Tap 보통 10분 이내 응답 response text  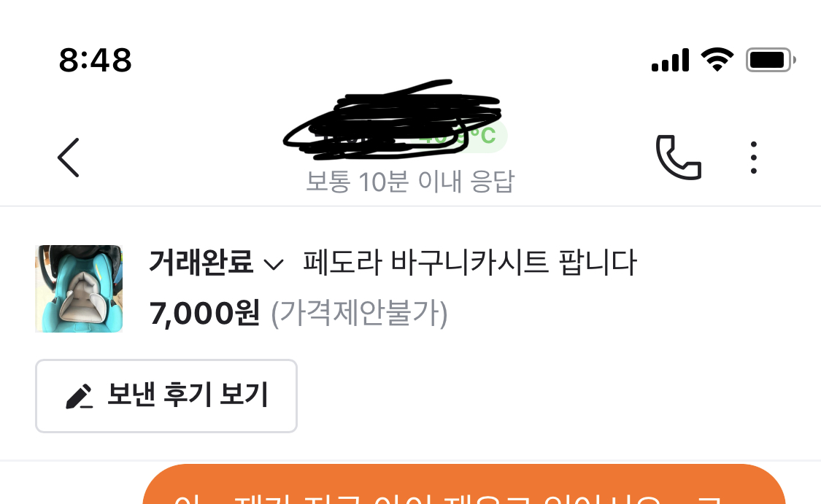410,182
